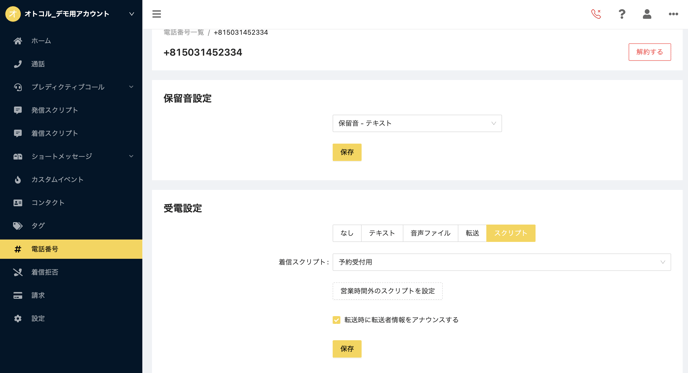
Task: Click the message icon beside 発信スクリプト
Action: tap(18, 110)
